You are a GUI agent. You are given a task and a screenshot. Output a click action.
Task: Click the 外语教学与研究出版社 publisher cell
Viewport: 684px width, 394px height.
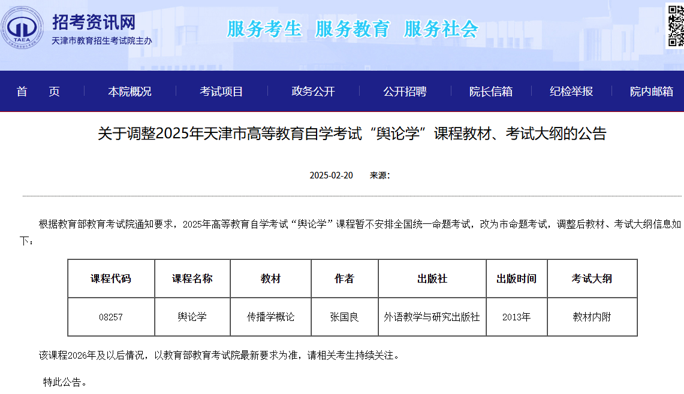click(x=432, y=317)
